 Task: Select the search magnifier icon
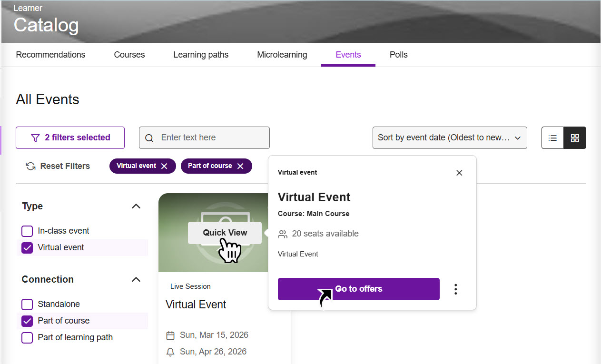point(149,138)
